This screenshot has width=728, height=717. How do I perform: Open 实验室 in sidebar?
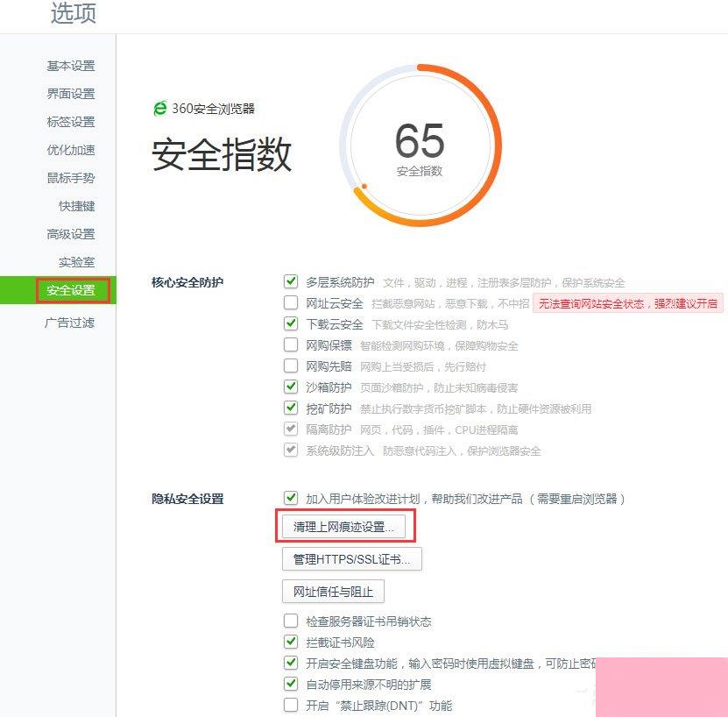click(x=76, y=262)
